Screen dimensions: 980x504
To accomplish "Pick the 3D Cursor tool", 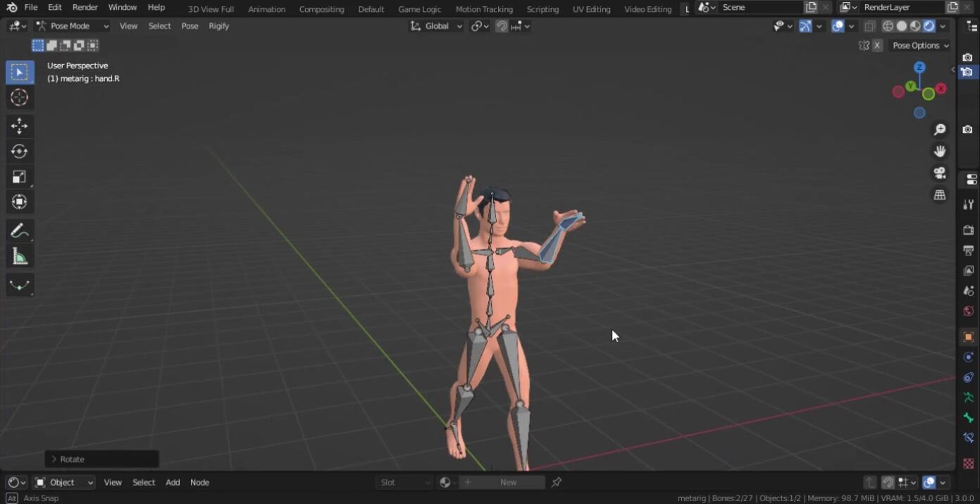I will tap(19, 97).
